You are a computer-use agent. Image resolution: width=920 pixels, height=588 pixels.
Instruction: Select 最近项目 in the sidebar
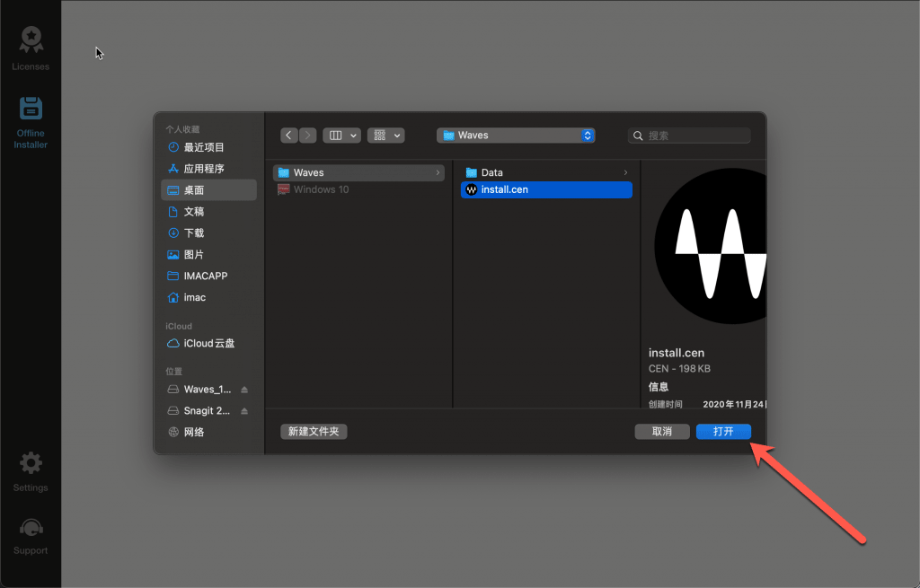point(208,147)
